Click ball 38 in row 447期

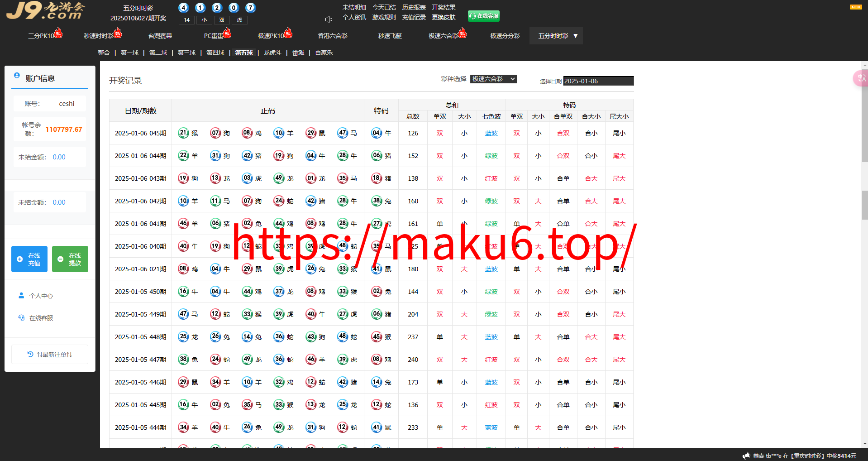point(183,360)
